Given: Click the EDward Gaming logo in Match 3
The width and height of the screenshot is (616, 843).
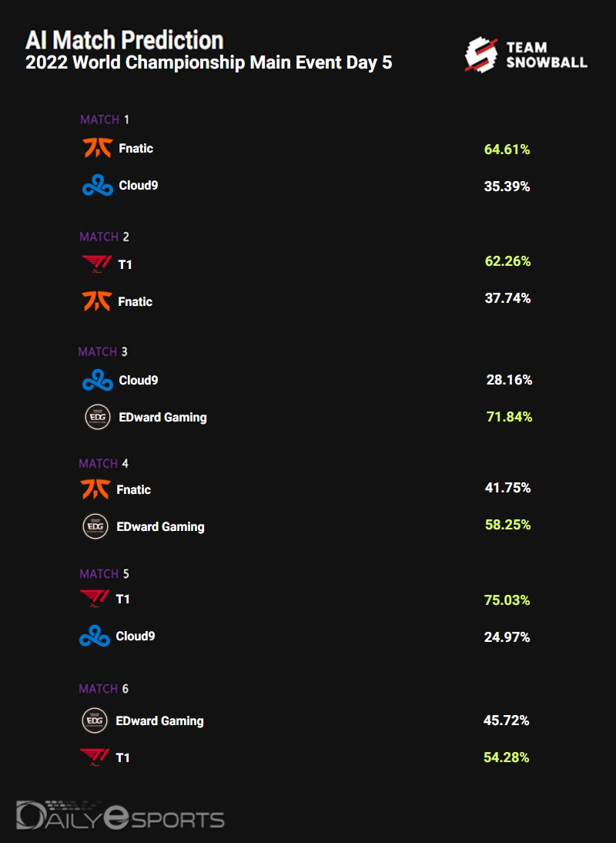Looking at the screenshot, I should [x=98, y=417].
